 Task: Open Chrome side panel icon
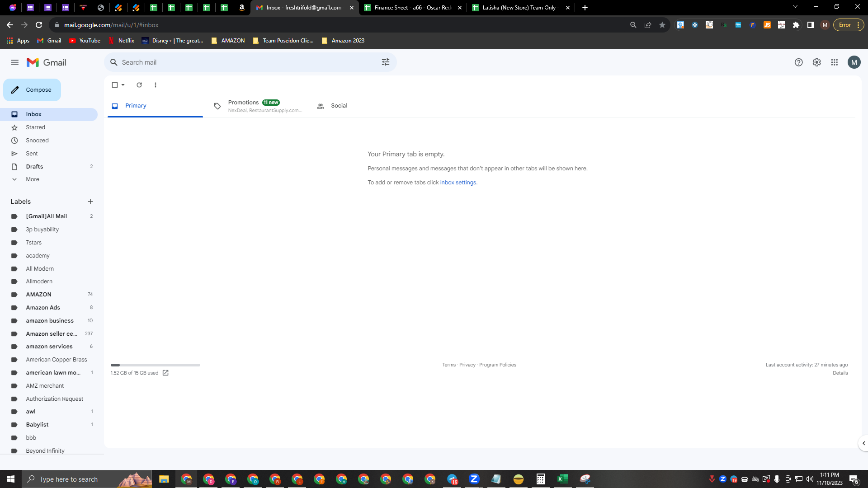[x=811, y=25]
